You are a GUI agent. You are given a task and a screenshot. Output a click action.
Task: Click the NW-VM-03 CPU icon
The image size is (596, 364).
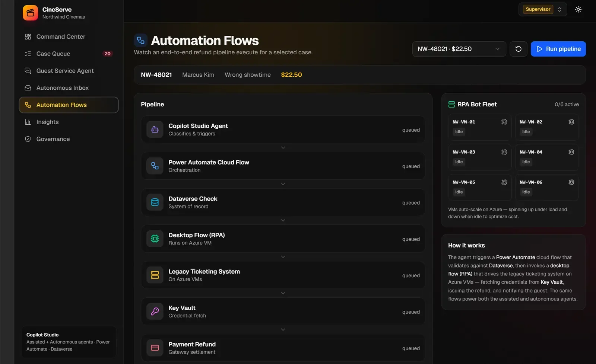pyautogui.click(x=504, y=152)
